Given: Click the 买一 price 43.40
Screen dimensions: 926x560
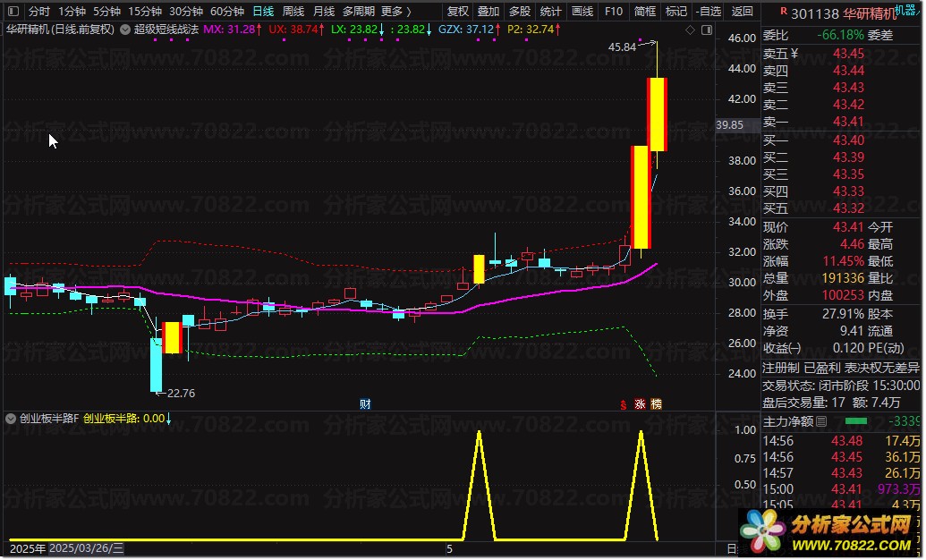Looking at the screenshot, I should click(x=848, y=140).
